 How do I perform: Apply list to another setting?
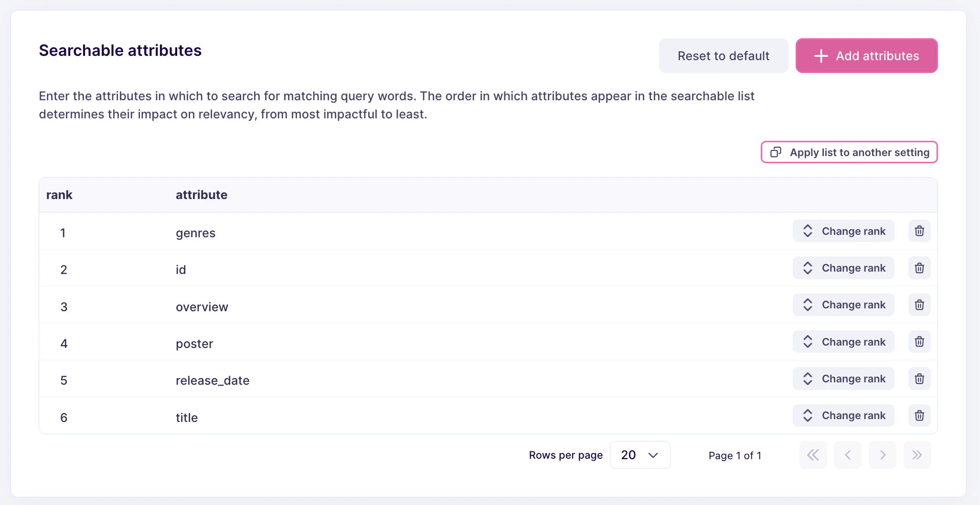click(x=849, y=152)
